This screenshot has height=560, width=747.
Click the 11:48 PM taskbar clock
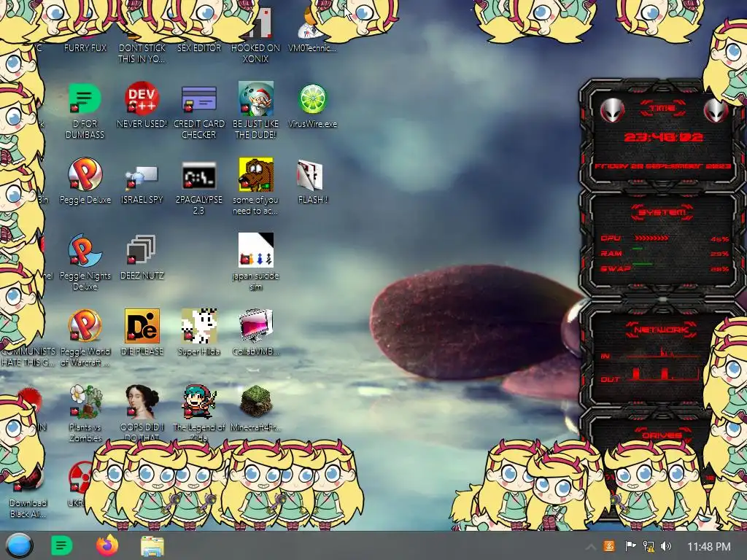point(709,547)
